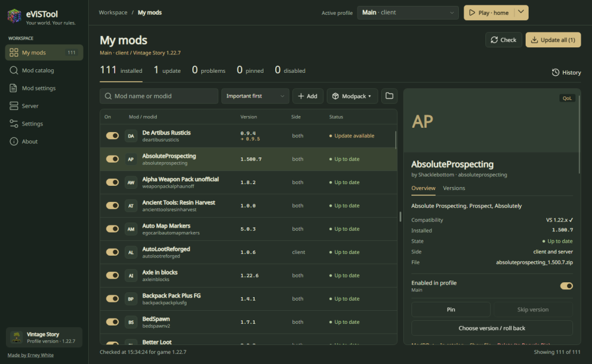This screenshot has height=364, width=592.
Task: Open the Modpack dropdown menu
Action: (x=352, y=96)
